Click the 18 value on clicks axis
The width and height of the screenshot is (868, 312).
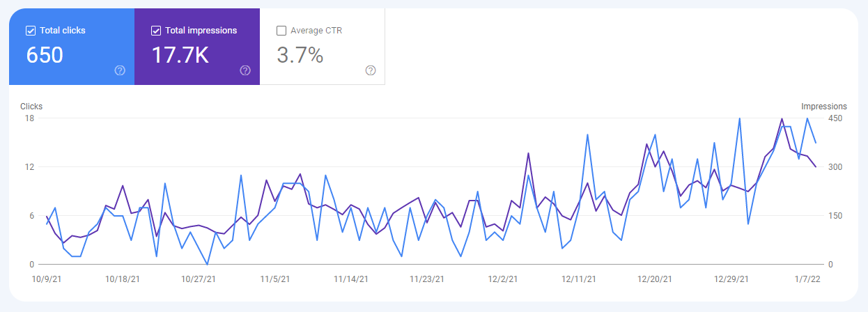click(30, 118)
